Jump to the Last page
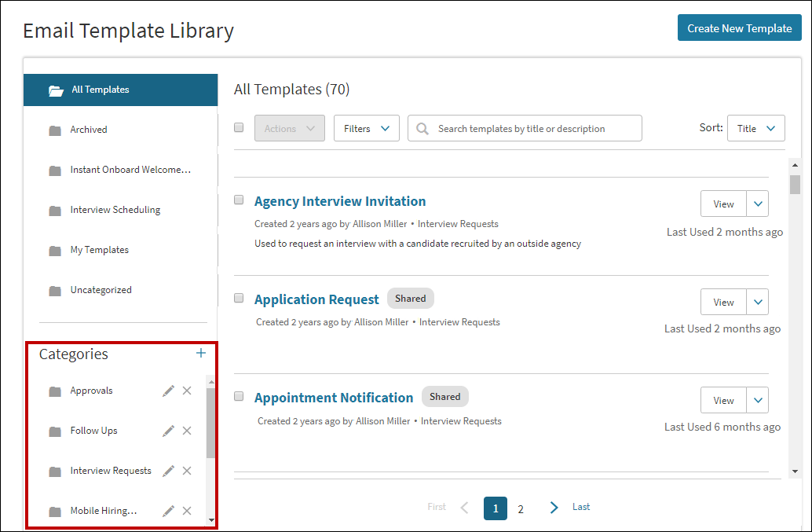The width and height of the screenshot is (812, 532). (581, 507)
